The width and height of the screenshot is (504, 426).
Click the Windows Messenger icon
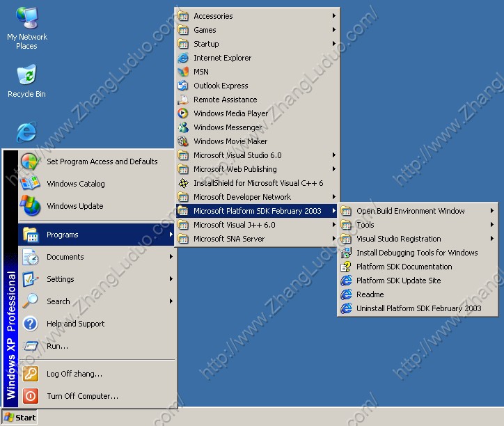(183, 127)
